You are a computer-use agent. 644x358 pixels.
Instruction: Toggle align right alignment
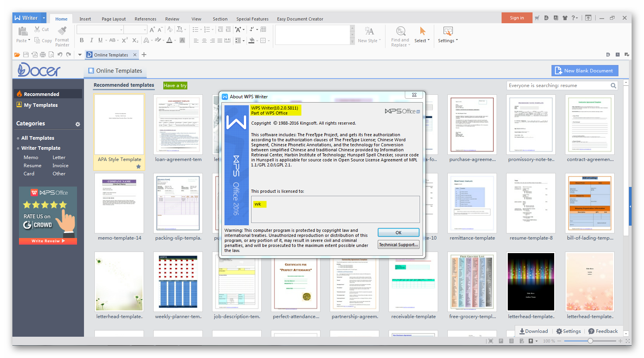pyautogui.click(x=212, y=40)
